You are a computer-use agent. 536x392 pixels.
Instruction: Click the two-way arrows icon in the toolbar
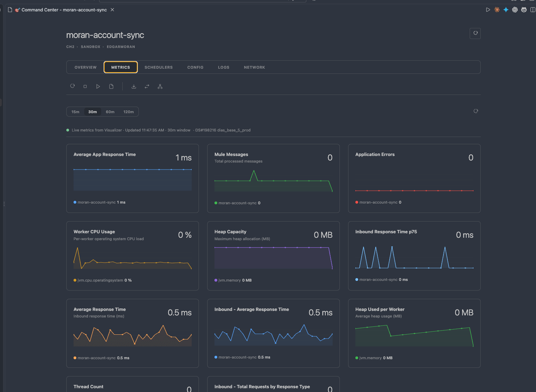[x=147, y=86]
